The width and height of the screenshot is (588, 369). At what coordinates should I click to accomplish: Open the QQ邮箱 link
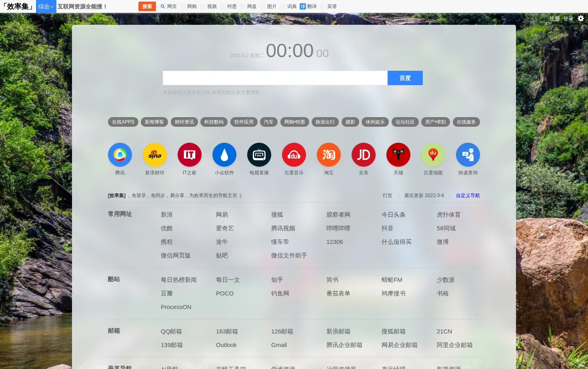click(x=171, y=331)
